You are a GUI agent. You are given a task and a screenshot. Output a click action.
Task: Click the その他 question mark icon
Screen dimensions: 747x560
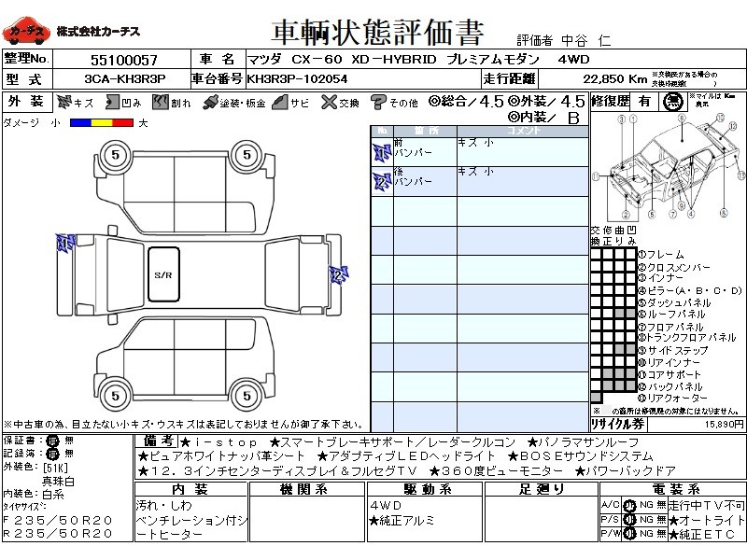tap(378, 102)
